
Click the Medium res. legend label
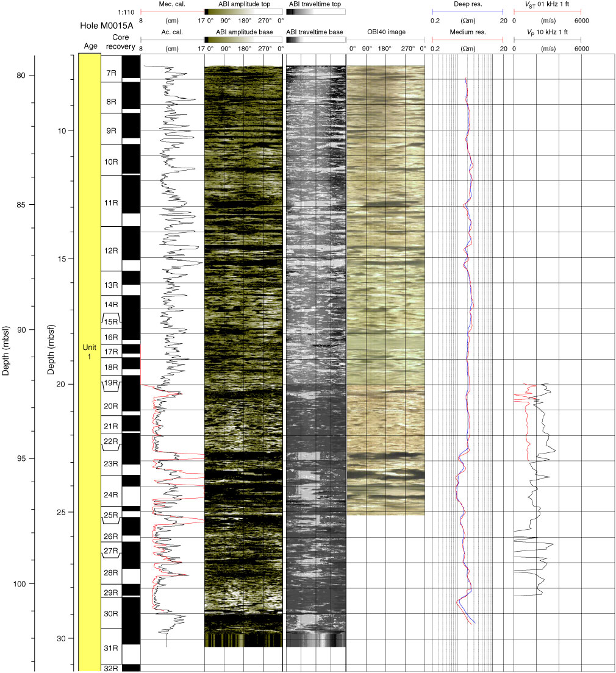468,32
